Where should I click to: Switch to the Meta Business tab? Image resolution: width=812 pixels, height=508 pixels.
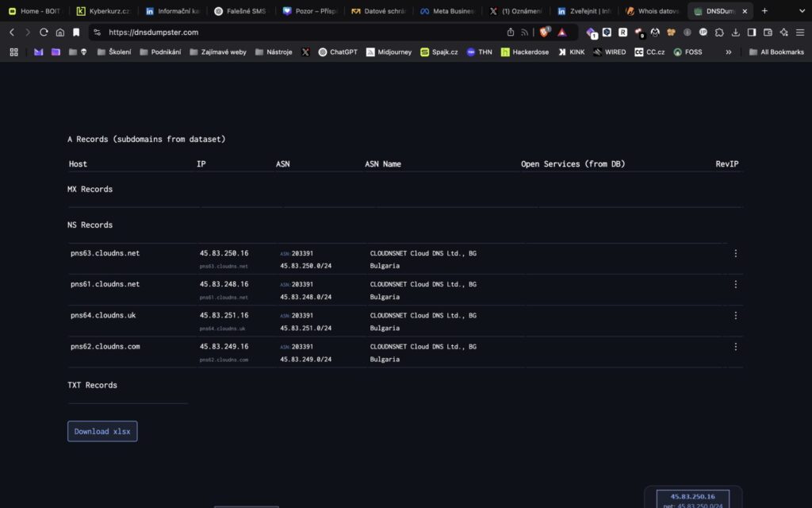[447, 11]
